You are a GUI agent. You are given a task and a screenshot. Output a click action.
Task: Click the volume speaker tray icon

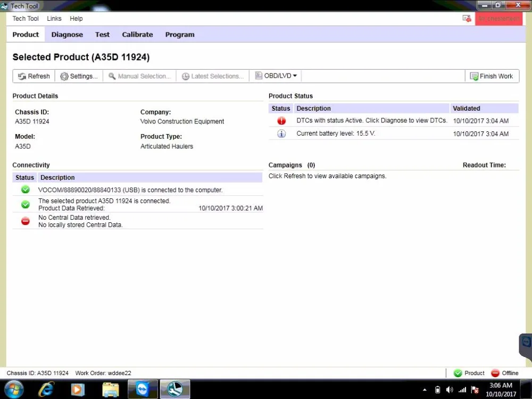coord(450,390)
